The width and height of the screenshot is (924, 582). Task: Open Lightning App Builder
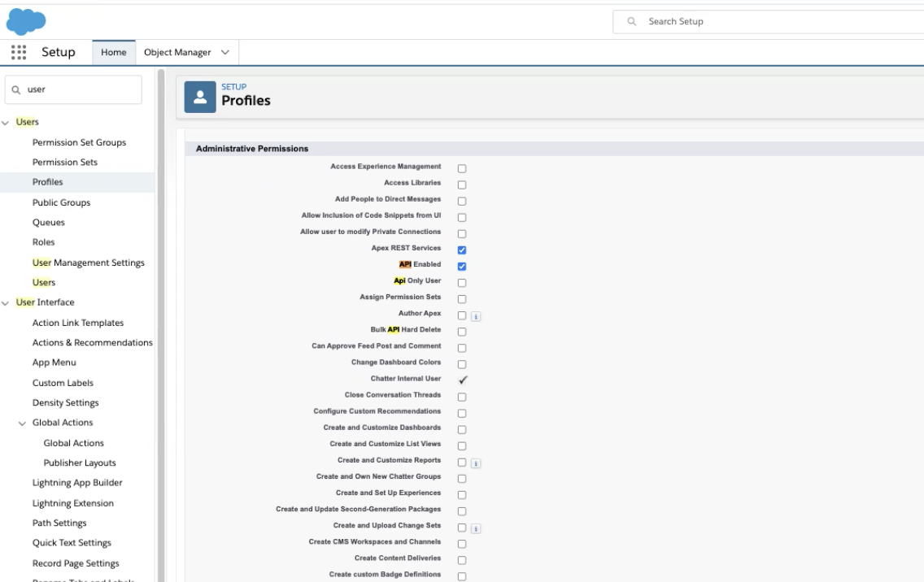(77, 483)
